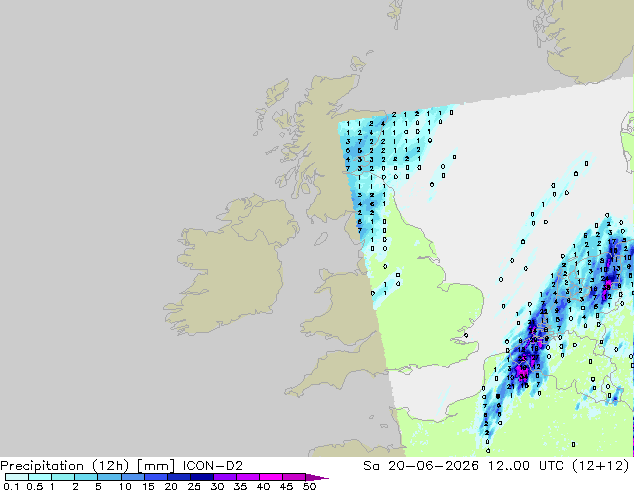Select the 0.5–1 mm legend color swatch
This screenshot has height=490, width=634.
40,477
